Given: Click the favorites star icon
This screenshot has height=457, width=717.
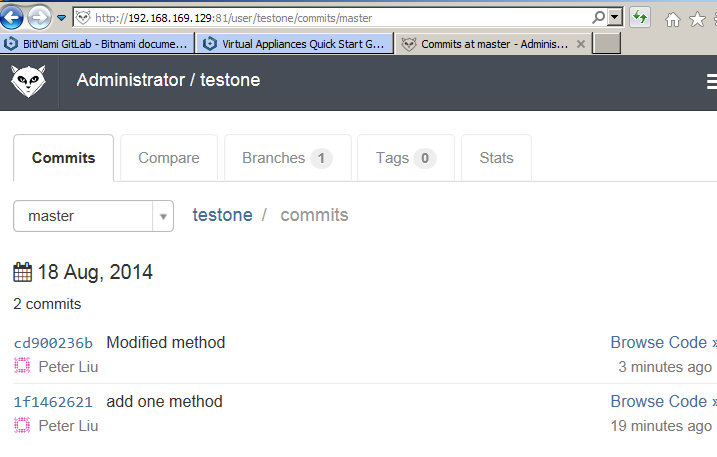Looking at the screenshot, I should coord(697,19).
